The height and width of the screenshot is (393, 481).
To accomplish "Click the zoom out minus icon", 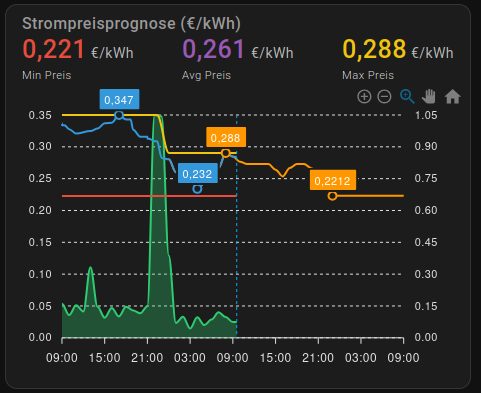I will [x=384, y=97].
